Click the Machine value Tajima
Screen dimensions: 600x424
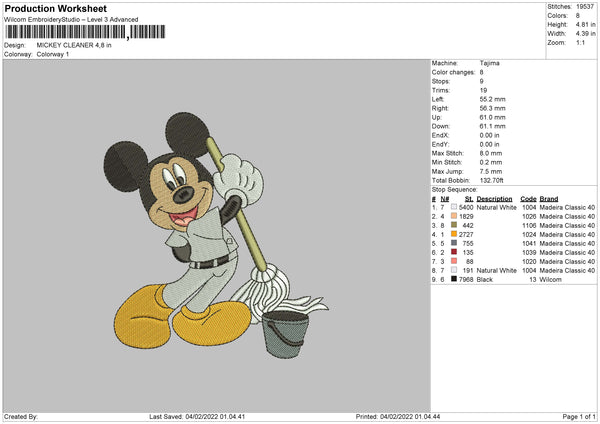(x=489, y=63)
